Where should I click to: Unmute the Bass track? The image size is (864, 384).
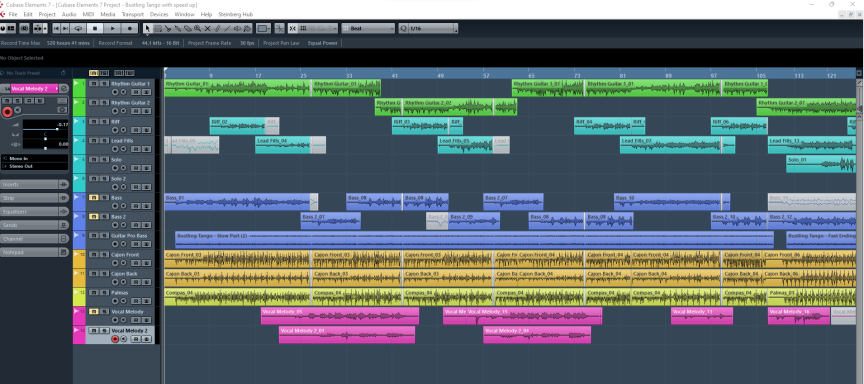[94, 197]
